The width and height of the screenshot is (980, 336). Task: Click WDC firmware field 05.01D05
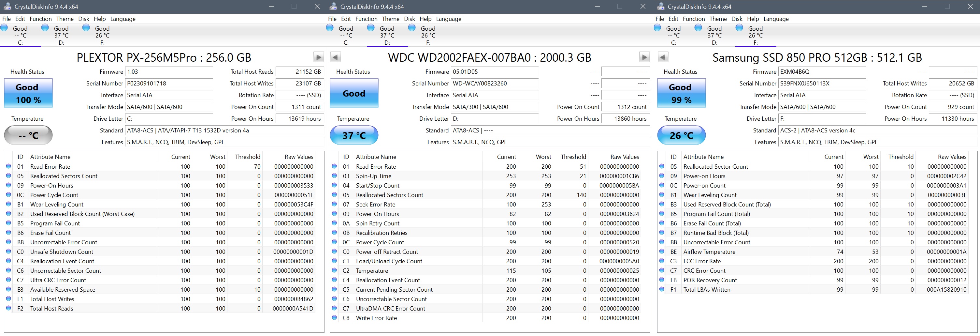click(x=495, y=72)
